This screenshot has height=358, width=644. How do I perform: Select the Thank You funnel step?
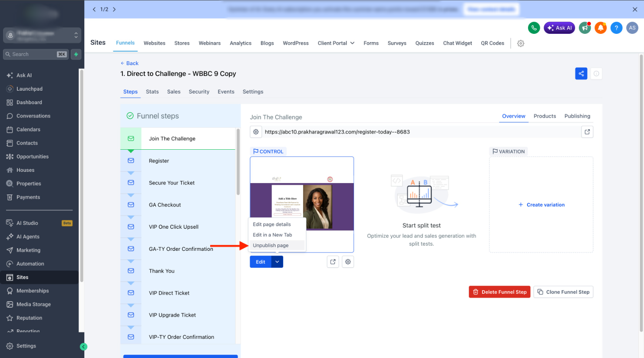click(178, 271)
